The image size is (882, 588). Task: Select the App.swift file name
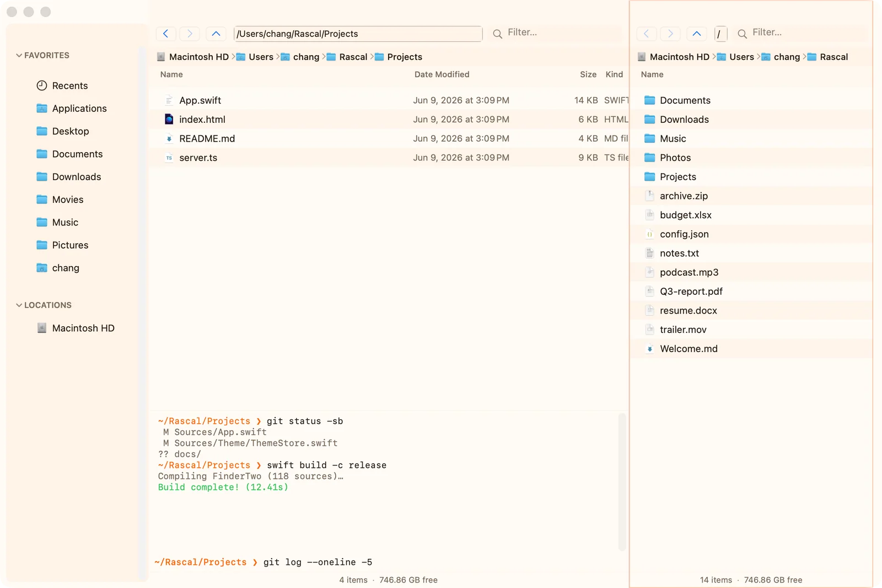point(200,100)
